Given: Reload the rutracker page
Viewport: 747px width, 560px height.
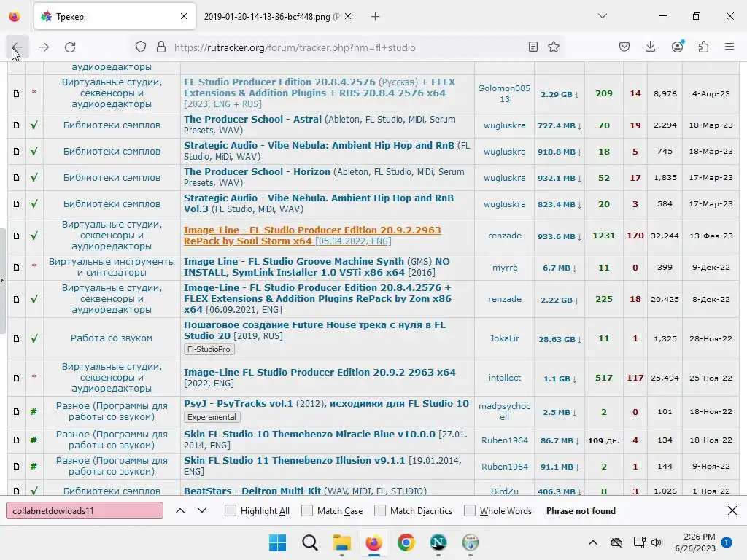Looking at the screenshot, I should [x=70, y=47].
